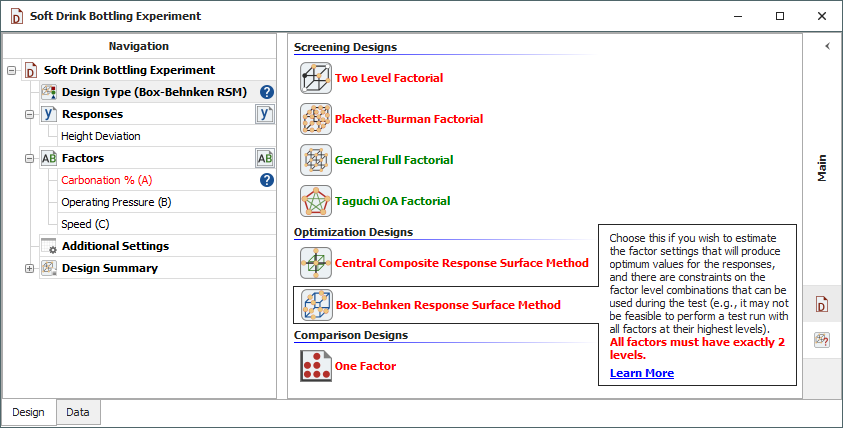Select the Box-Behnken Response Surface icon
The height and width of the screenshot is (428, 843).
(316, 305)
